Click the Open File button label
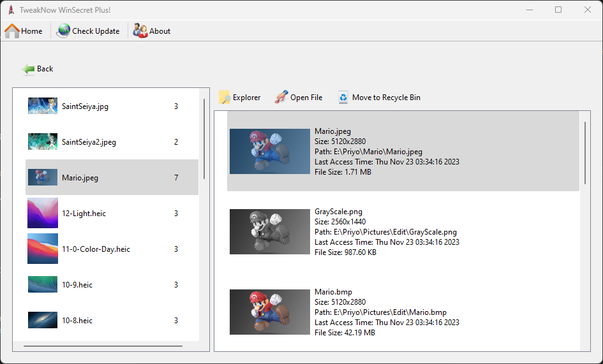 click(x=306, y=98)
